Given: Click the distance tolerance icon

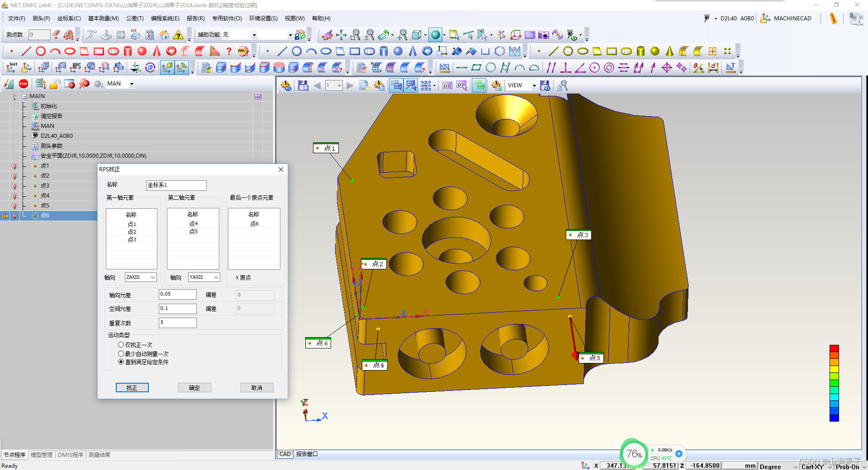Looking at the screenshot, I should coord(713,67).
